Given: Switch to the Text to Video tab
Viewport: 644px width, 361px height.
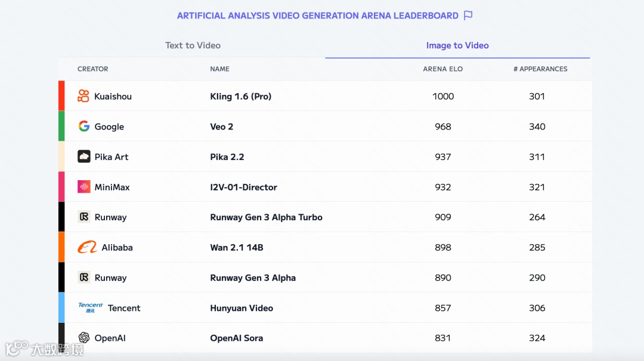Looking at the screenshot, I should (x=193, y=45).
